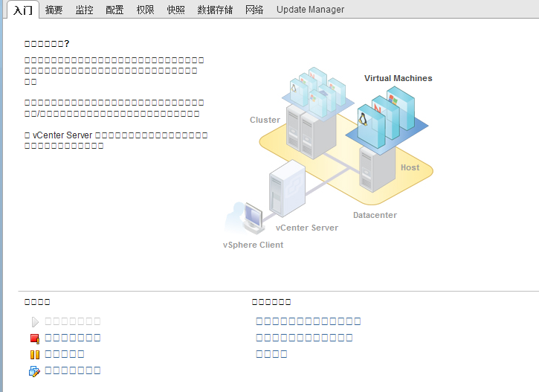The width and height of the screenshot is (539, 392).
Task: Open the second link under the right-hand heading
Action: coord(304,338)
